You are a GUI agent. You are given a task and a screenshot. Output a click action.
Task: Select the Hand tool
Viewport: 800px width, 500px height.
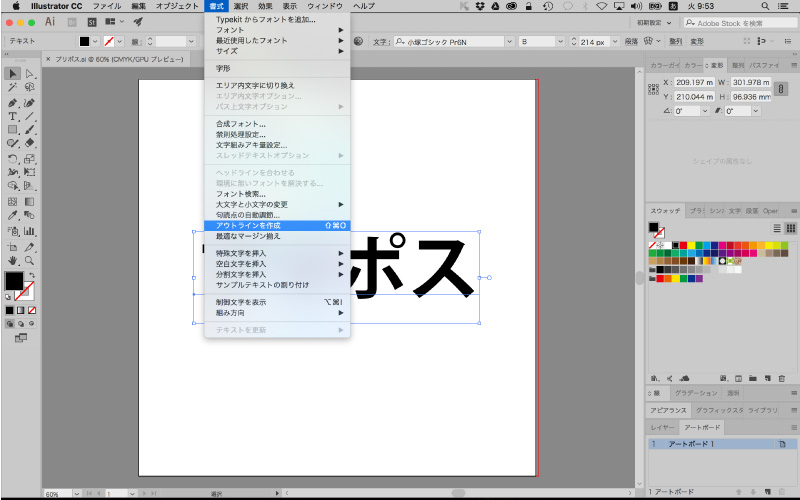[13, 259]
